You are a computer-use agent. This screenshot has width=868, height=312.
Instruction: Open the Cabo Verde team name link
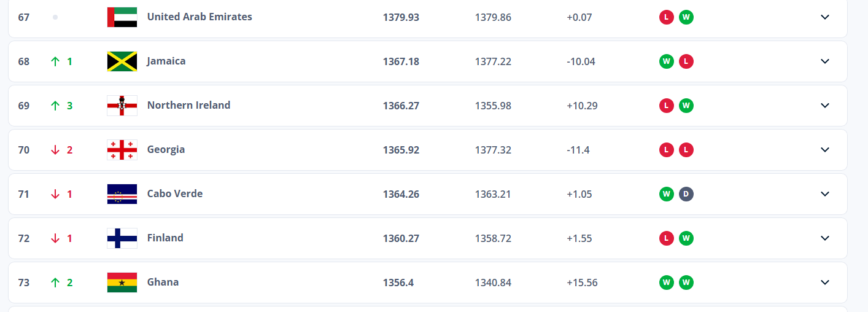pyautogui.click(x=175, y=194)
